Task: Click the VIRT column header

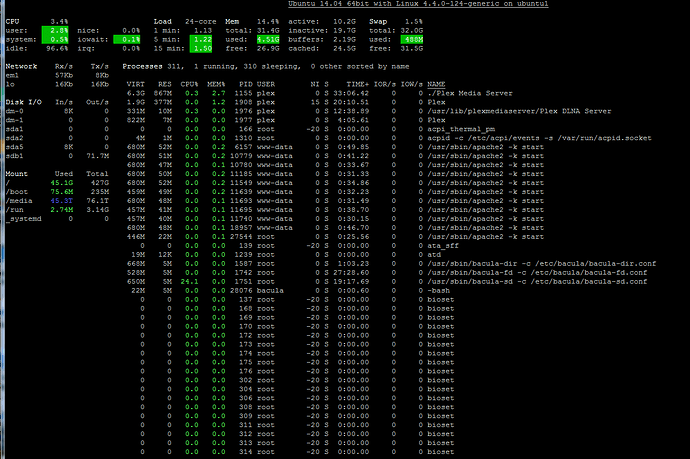Action: tap(136, 84)
